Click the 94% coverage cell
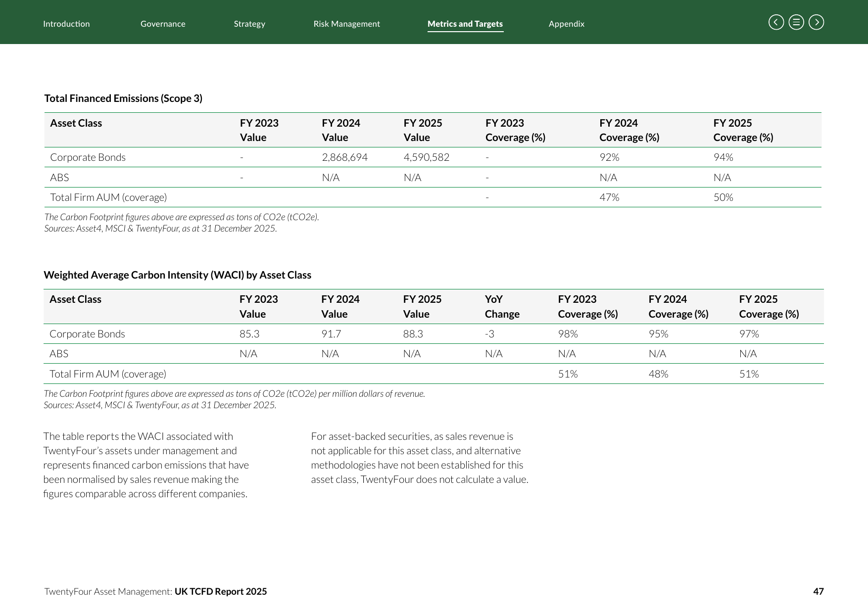Viewport: 868px width, 614px height. pyautogui.click(x=723, y=157)
